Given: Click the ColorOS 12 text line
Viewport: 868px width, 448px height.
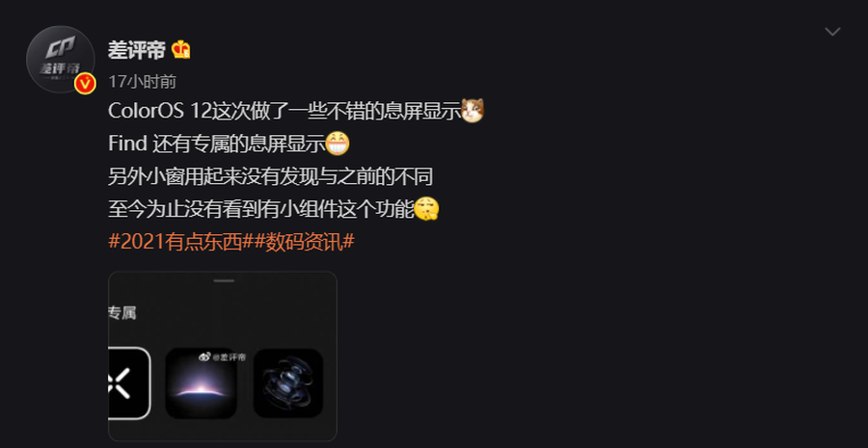Looking at the screenshot, I should (x=285, y=111).
